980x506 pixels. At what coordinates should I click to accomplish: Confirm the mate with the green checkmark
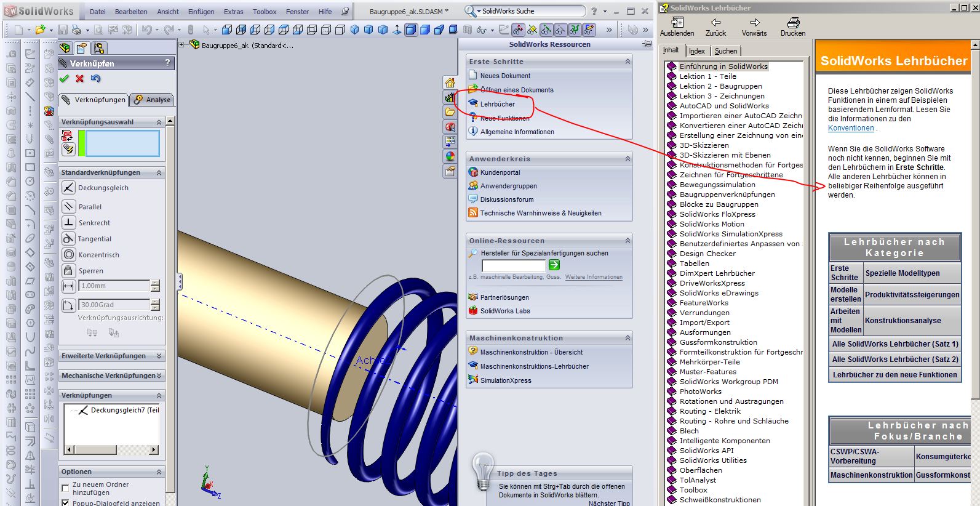coord(64,79)
